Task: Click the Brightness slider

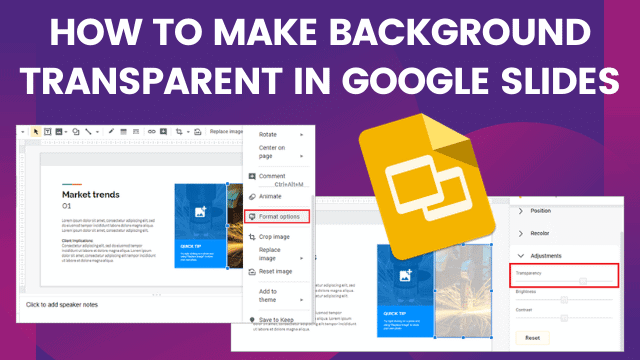Action: [x=564, y=300]
